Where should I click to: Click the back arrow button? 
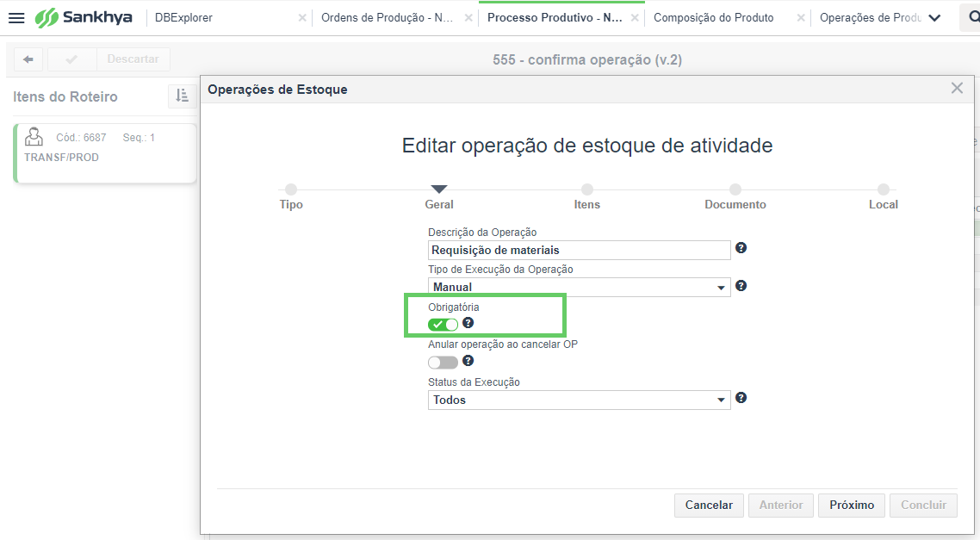point(28,59)
